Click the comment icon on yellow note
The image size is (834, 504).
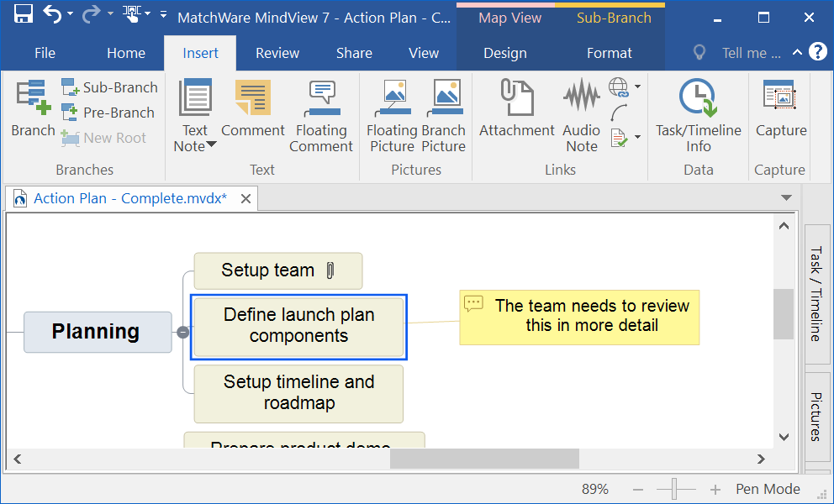pyautogui.click(x=473, y=303)
